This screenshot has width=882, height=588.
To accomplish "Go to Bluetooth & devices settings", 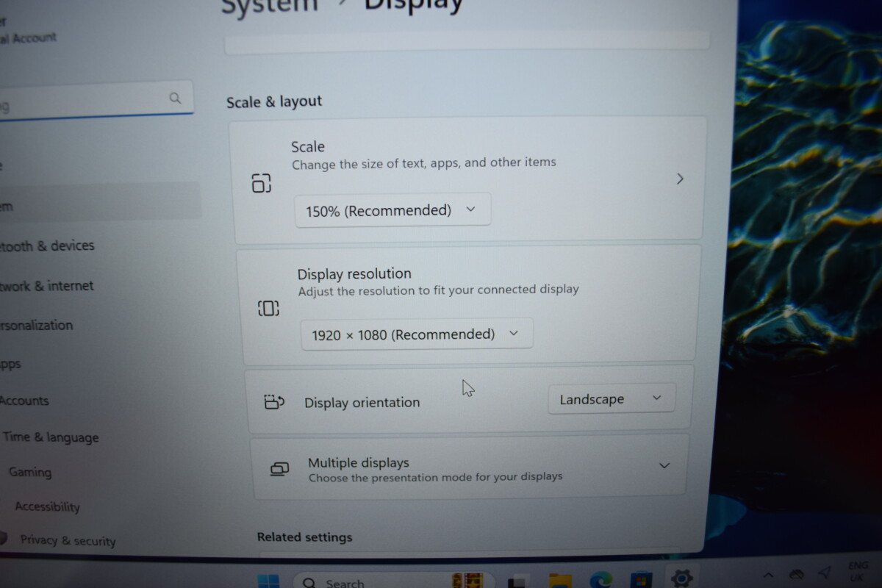I will (x=47, y=246).
